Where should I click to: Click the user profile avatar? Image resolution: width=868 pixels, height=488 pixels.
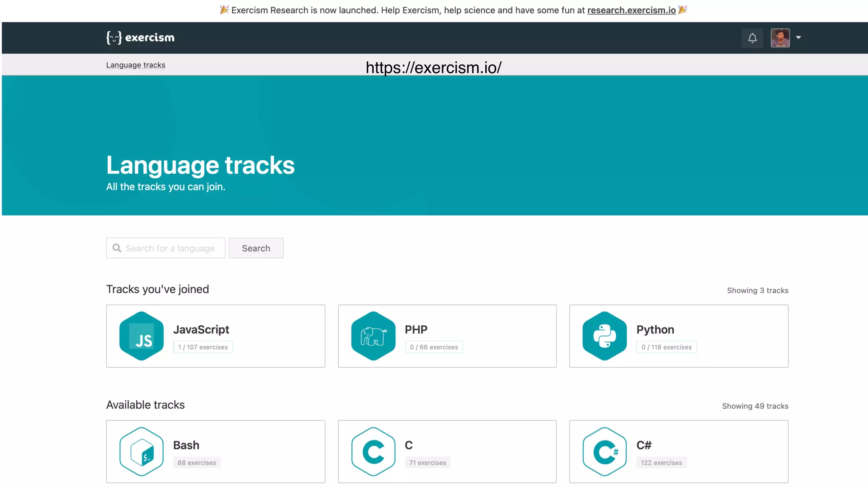(780, 38)
